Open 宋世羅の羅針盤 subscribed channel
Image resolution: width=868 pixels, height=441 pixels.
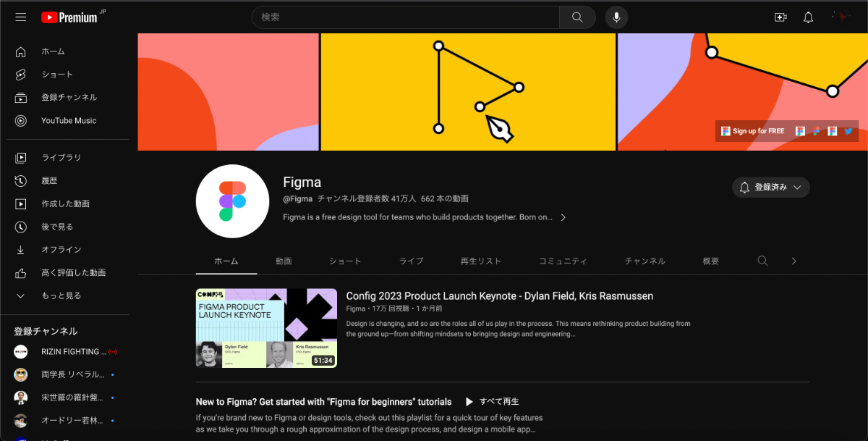coord(68,398)
